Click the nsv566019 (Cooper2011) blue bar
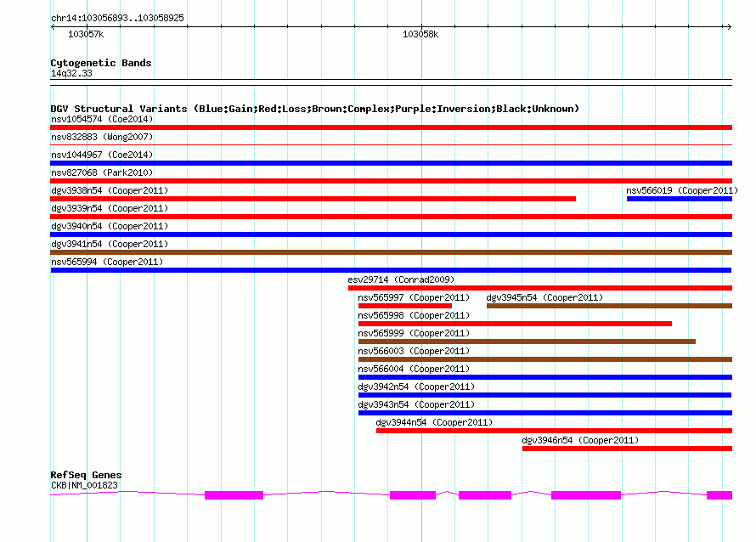Image resolution: width=756 pixels, height=542 pixels. 680,199
